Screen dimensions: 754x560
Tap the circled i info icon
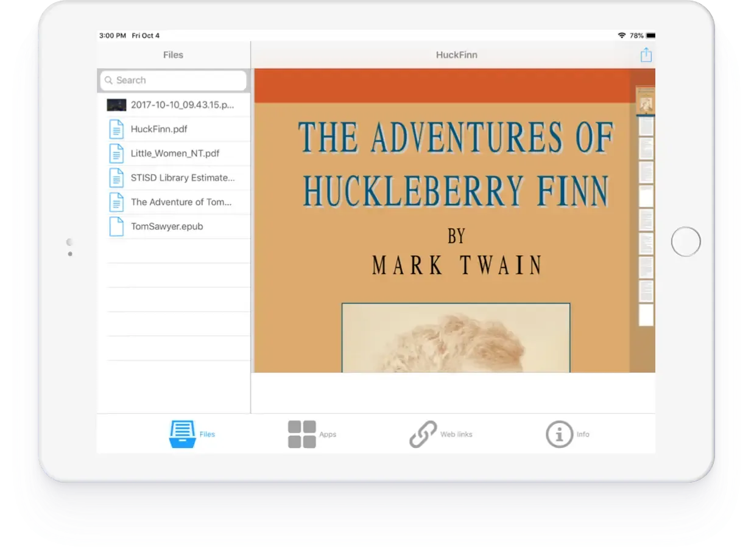(x=559, y=434)
